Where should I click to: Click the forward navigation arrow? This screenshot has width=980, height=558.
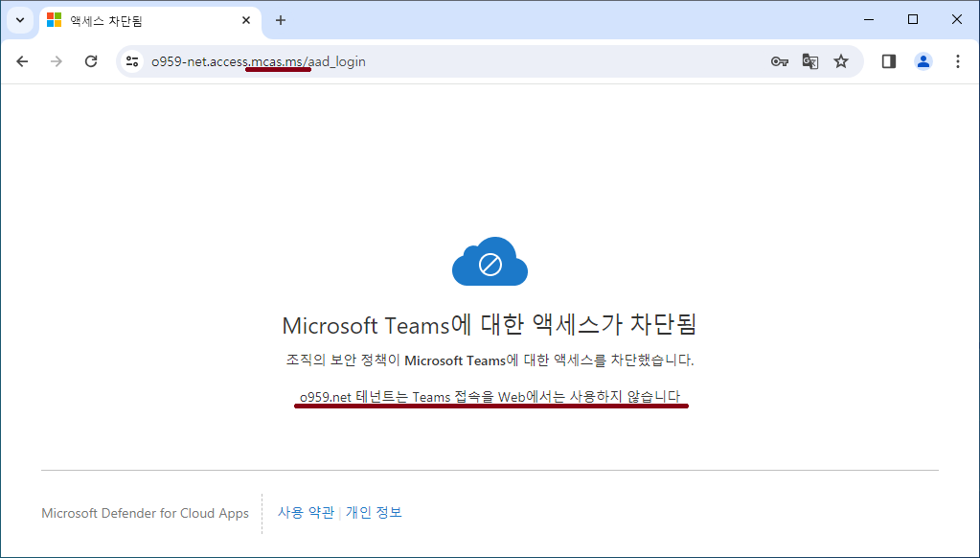(57, 61)
